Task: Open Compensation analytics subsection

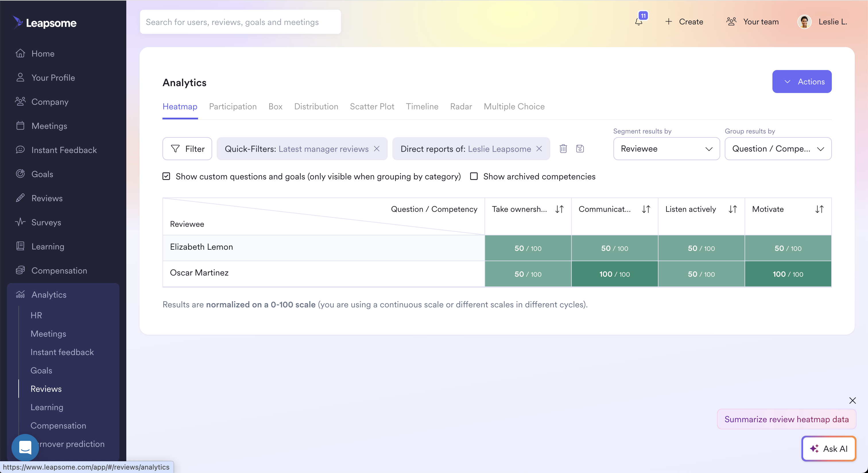Action: click(x=58, y=425)
